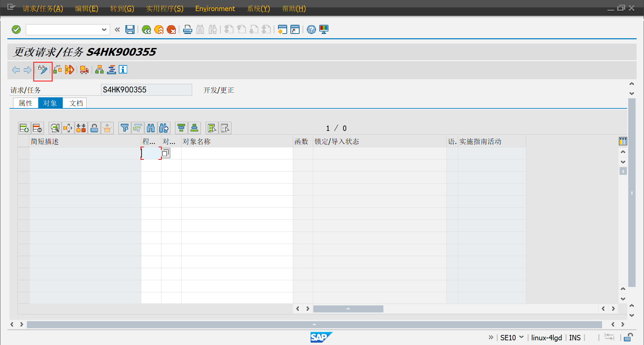This screenshot has height=345, width=644.
Task: Click the find next binoculars-plus icon
Action: coord(164,128)
